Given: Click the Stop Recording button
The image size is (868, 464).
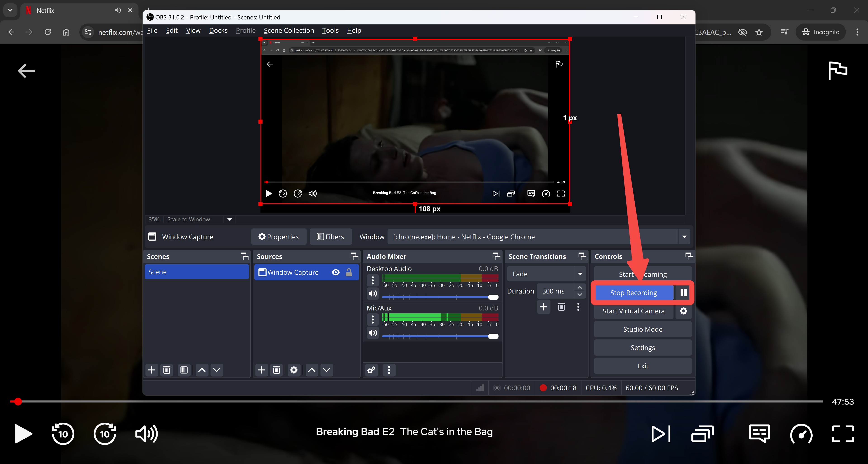Looking at the screenshot, I should click(x=634, y=292).
